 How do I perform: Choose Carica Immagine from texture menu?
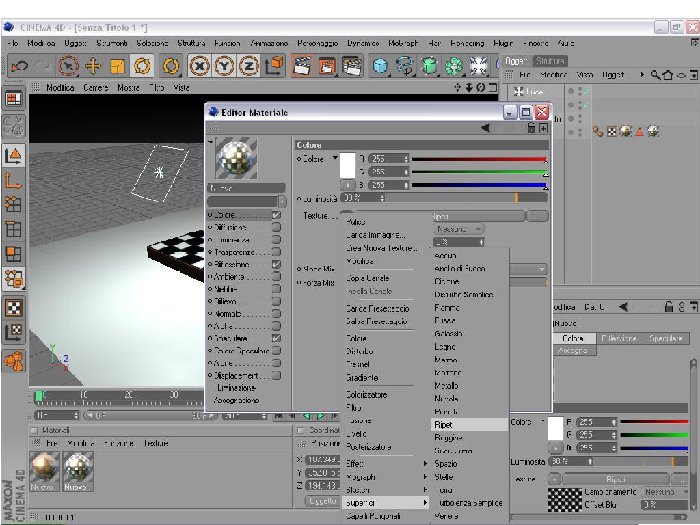375,235
